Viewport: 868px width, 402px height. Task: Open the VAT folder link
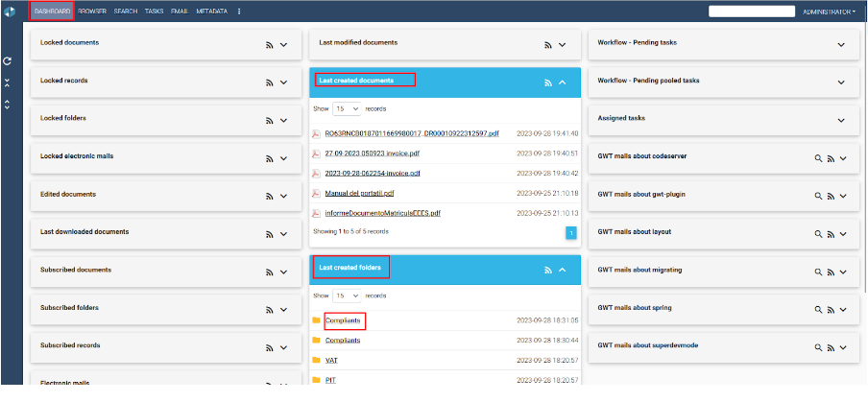[330, 360]
